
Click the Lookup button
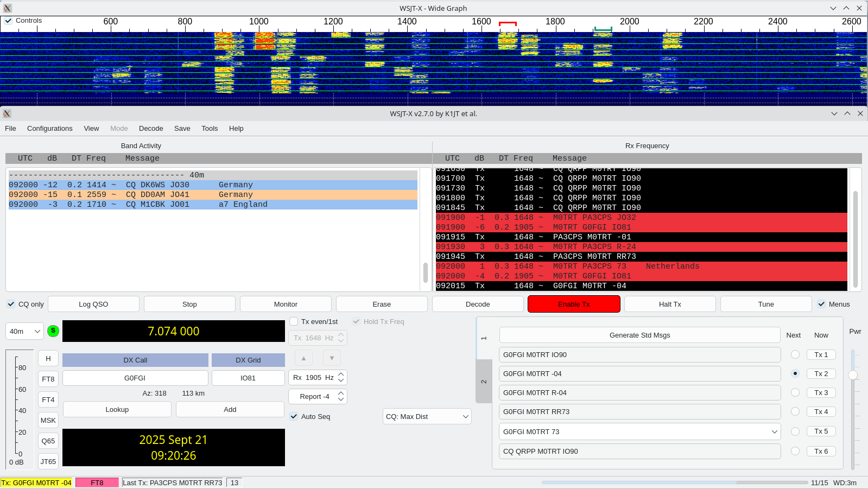click(117, 409)
